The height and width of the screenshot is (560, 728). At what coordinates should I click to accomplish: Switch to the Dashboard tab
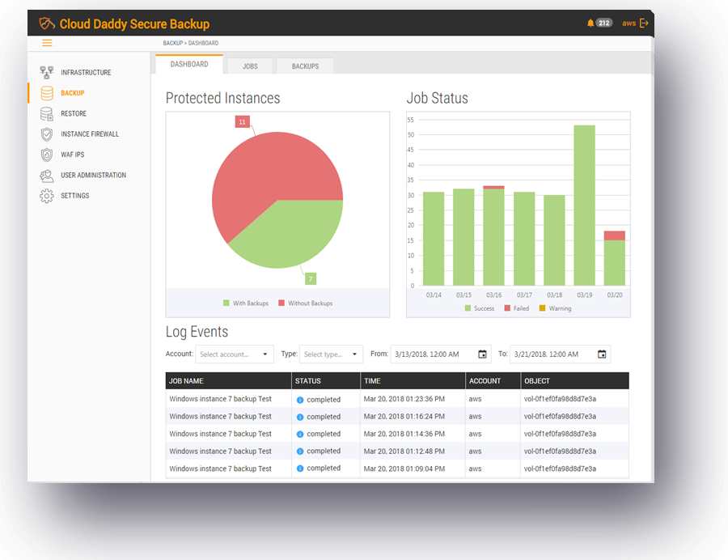click(189, 64)
